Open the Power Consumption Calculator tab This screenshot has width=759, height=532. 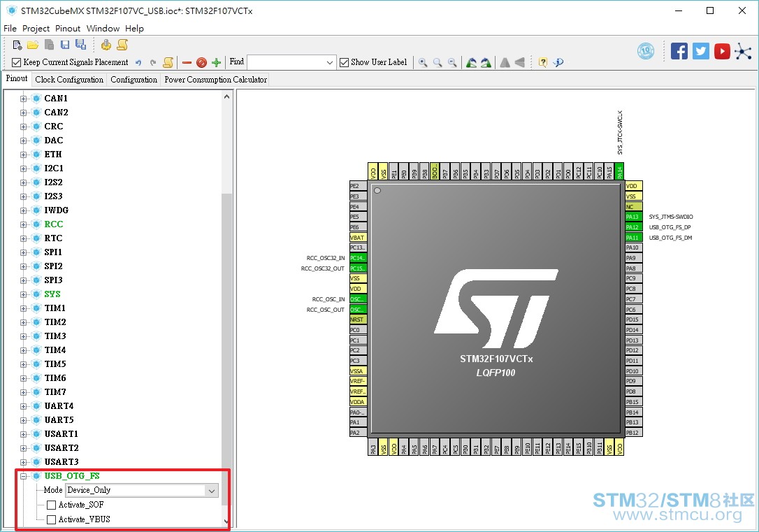pos(215,80)
